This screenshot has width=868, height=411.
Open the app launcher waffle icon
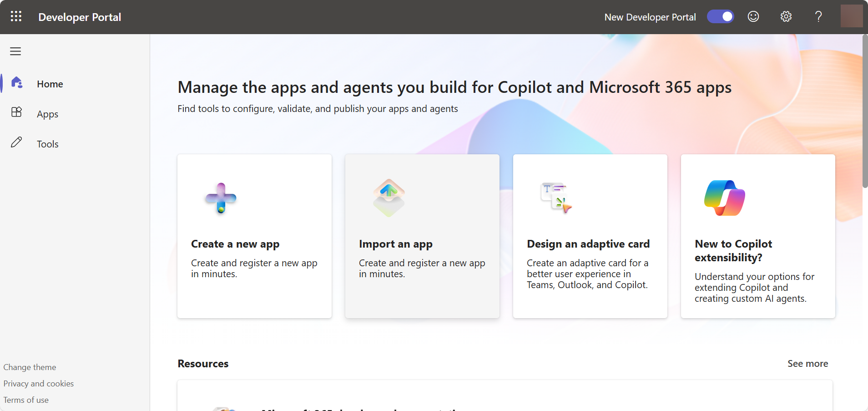coord(16,17)
